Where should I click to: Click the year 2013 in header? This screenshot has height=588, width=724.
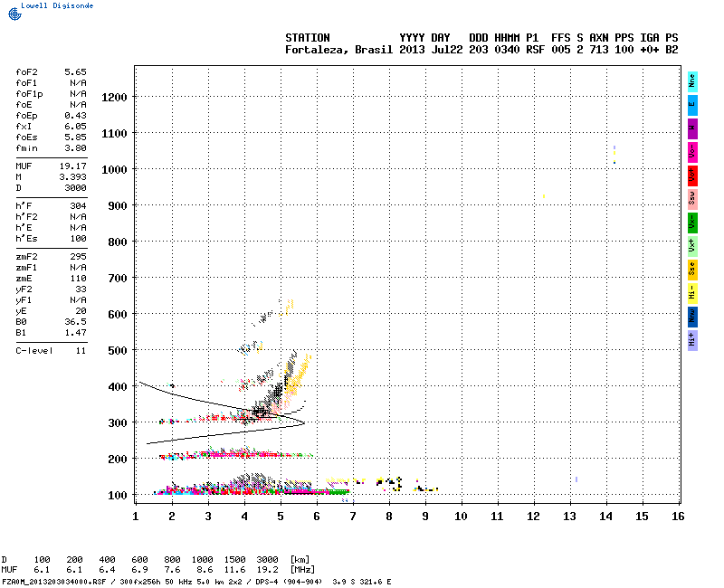pos(412,50)
